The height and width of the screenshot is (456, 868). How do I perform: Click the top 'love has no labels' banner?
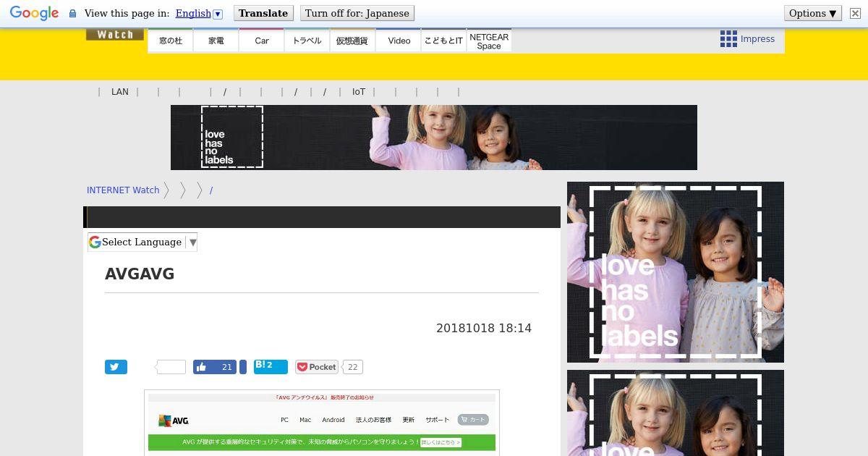click(434, 138)
